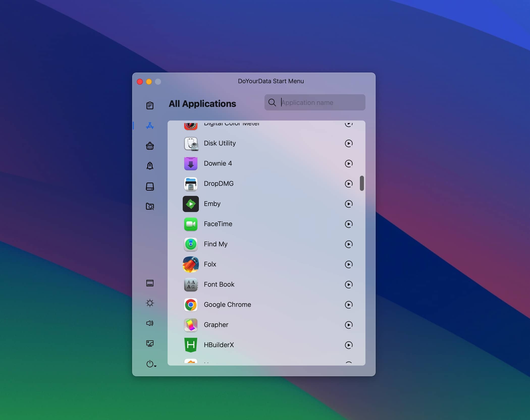Launch Emby with its play button

[x=349, y=204]
